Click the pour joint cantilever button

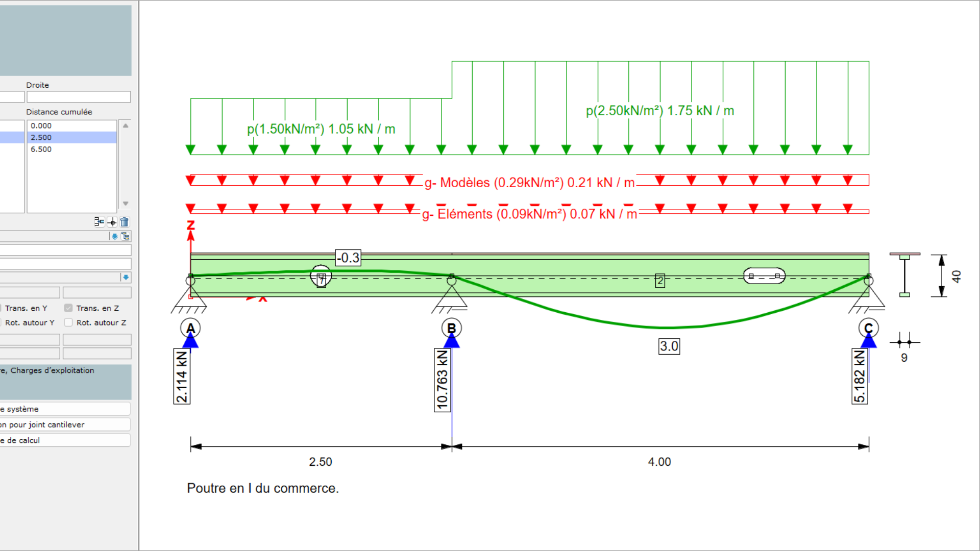pyautogui.click(x=64, y=424)
